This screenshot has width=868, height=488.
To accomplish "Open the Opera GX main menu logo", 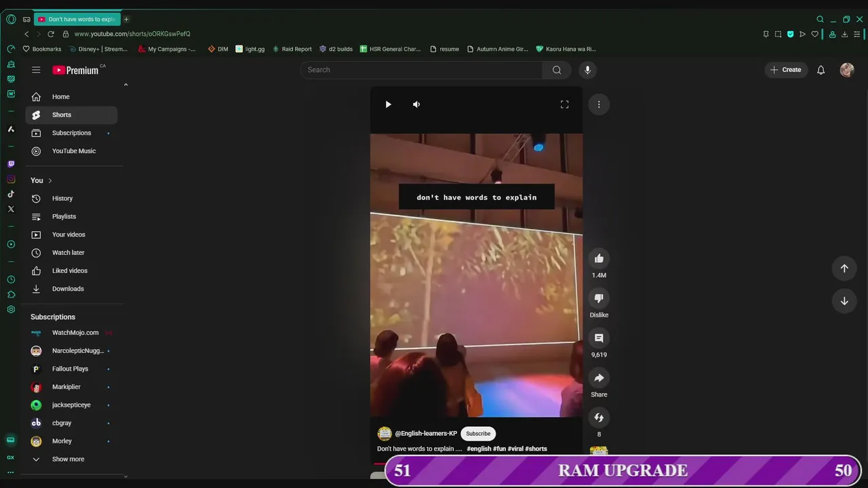I will (11, 19).
